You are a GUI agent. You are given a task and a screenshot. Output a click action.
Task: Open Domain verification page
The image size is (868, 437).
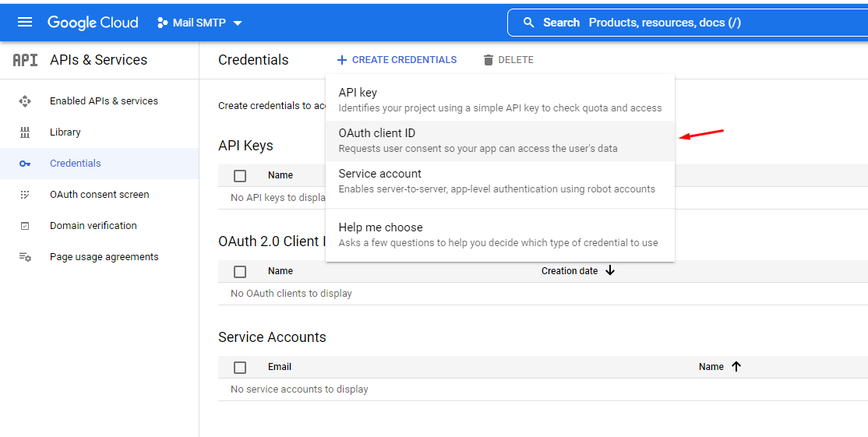(93, 226)
